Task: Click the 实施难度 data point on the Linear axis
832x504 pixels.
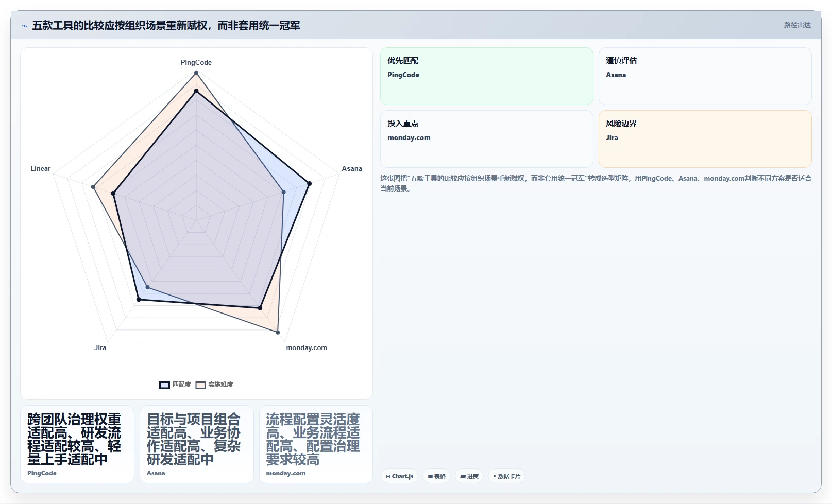Action: [93, 187]
